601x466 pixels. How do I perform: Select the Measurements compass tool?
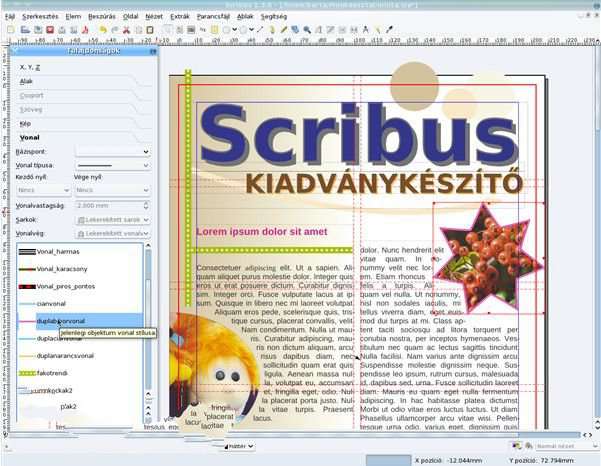pos(365,30)
